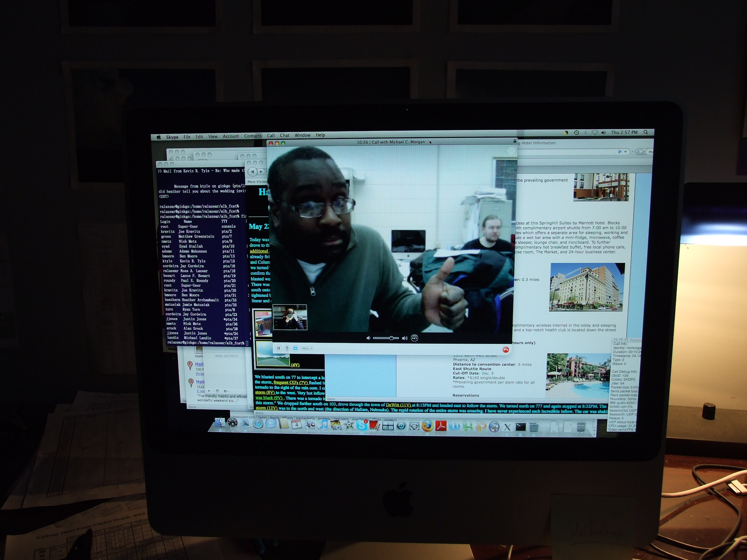This screenshot has height=560, width=747.
Task: Click the resort pool photo thumbnail
Action: click(579, 375)
